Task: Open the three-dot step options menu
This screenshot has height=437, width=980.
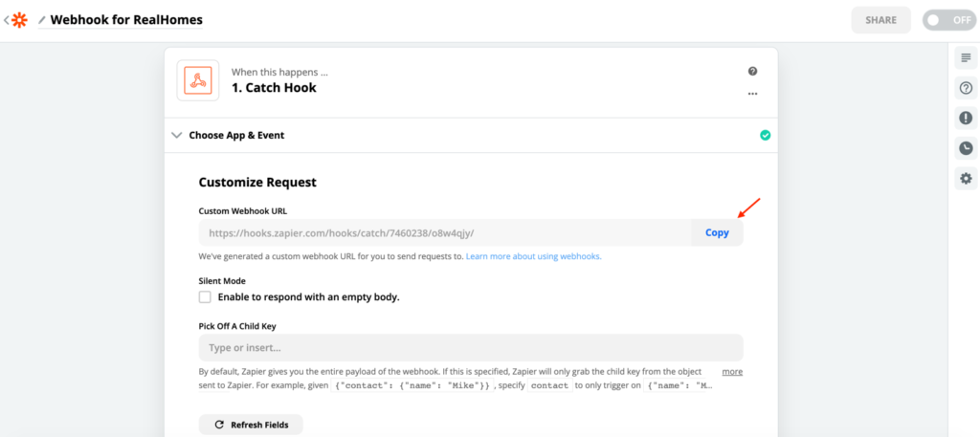Action: click(752, 95)
